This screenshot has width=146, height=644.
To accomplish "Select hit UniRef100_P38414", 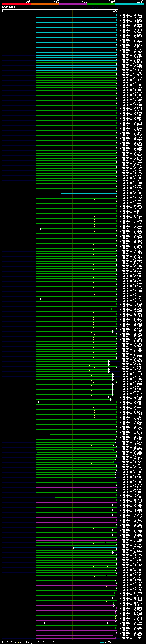I will [x=131, y=77].
